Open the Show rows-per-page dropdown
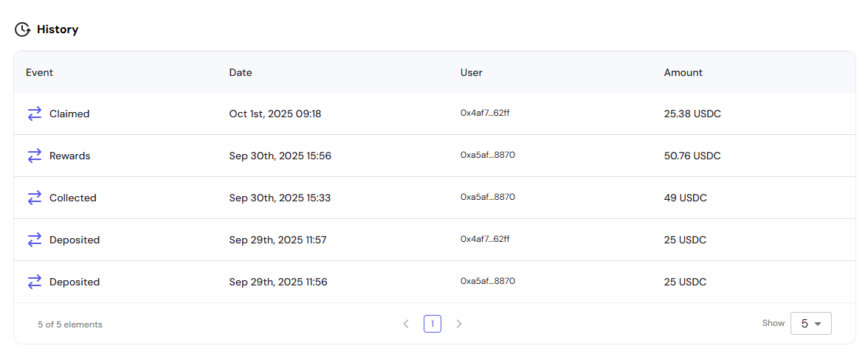 [810, 324]
